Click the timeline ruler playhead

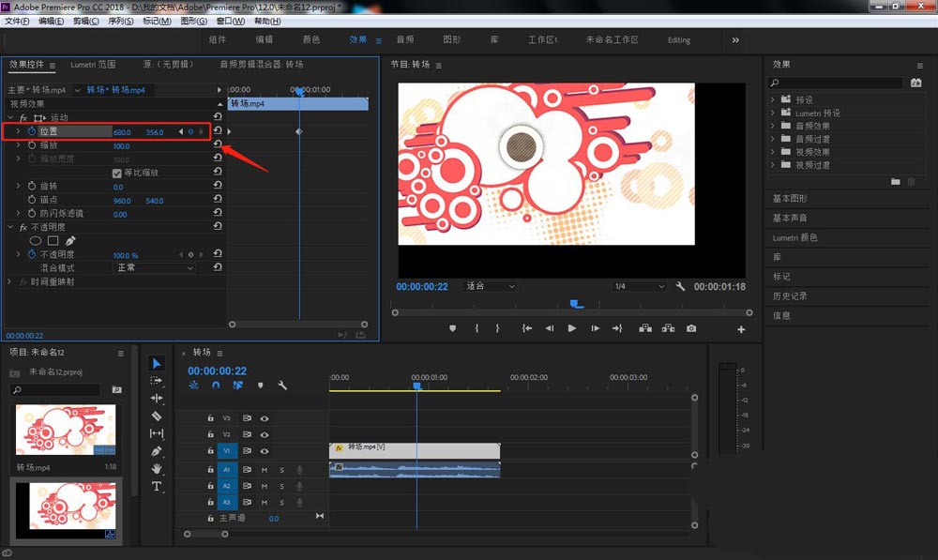click(x=417, y=386)
